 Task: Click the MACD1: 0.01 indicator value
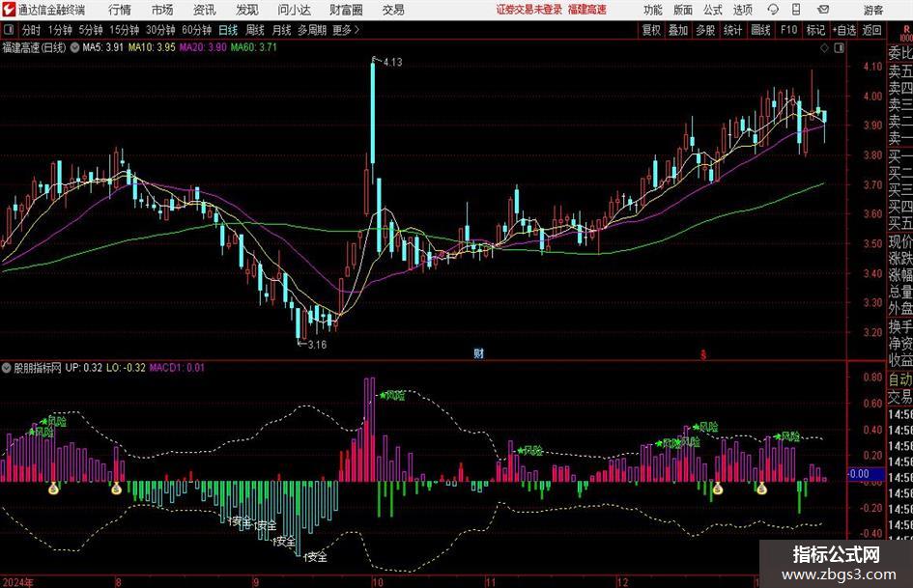(x=177, y=368)
